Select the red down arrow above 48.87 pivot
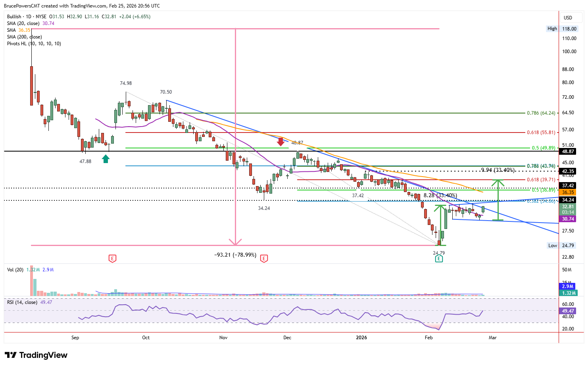The height and width of the screenshot is (367, 588). [x=281, y=142]
